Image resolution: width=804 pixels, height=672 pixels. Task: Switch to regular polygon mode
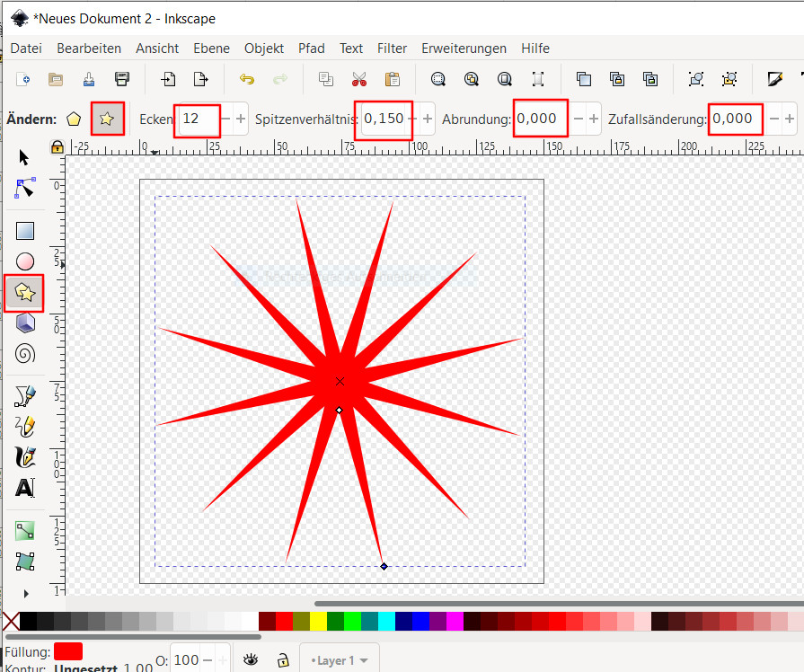(74, 119)
